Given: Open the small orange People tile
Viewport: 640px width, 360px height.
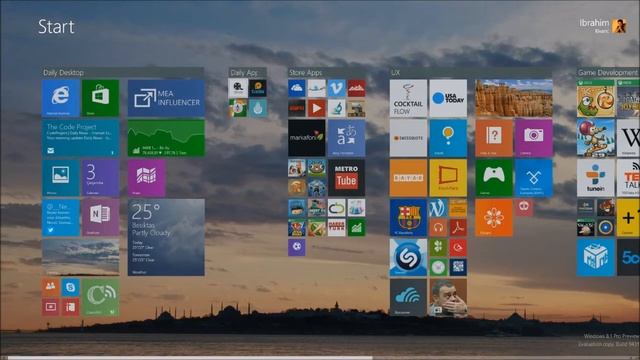Looking at the screenshot, I should coord(51,287).
